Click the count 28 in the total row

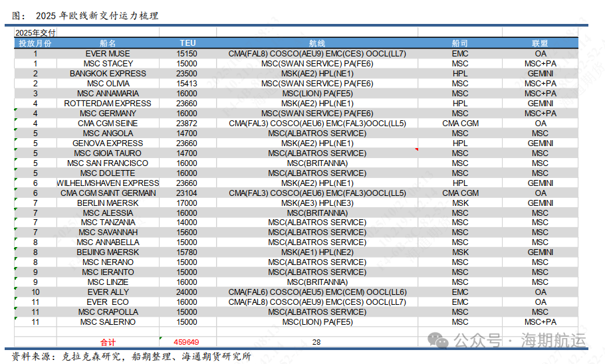pyautogui.click(x=316, y=342)
